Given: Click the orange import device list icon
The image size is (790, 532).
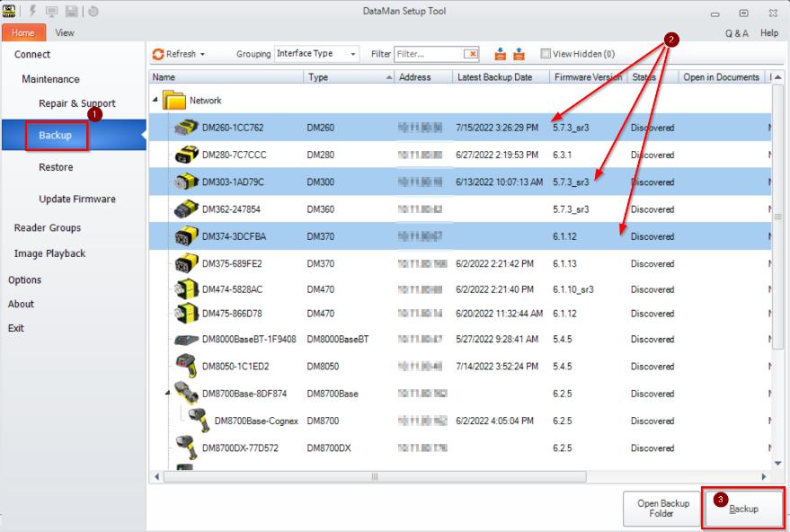Looking at the screenshot, I should point(501,54).
